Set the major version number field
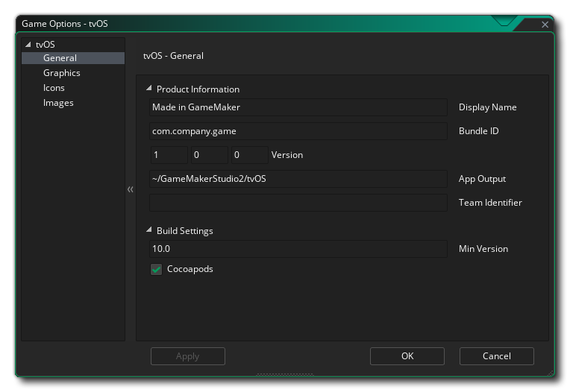570x392 pixels. click(x=169, y=155)
